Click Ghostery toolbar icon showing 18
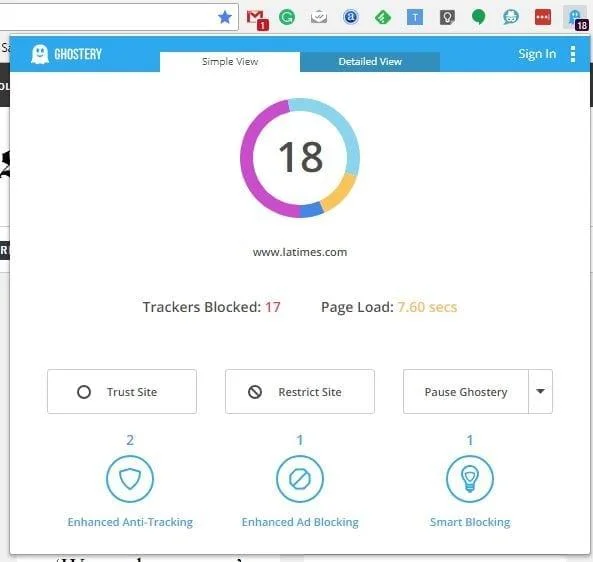 click(576, 18)
